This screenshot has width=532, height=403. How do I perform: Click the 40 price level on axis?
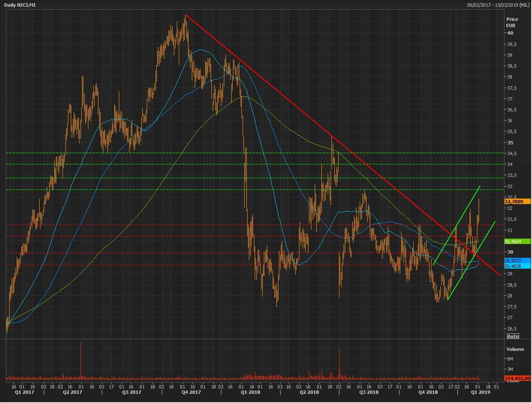510,33
